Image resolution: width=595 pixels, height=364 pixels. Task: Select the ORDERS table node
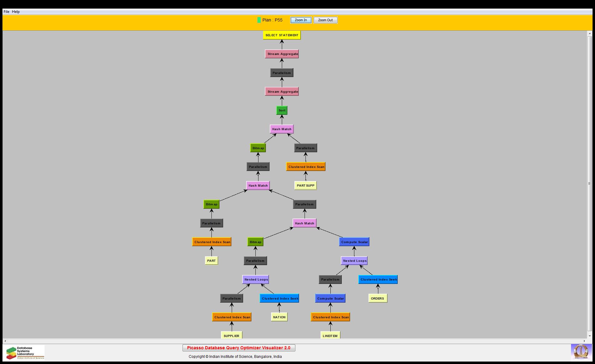pos(377,298)
